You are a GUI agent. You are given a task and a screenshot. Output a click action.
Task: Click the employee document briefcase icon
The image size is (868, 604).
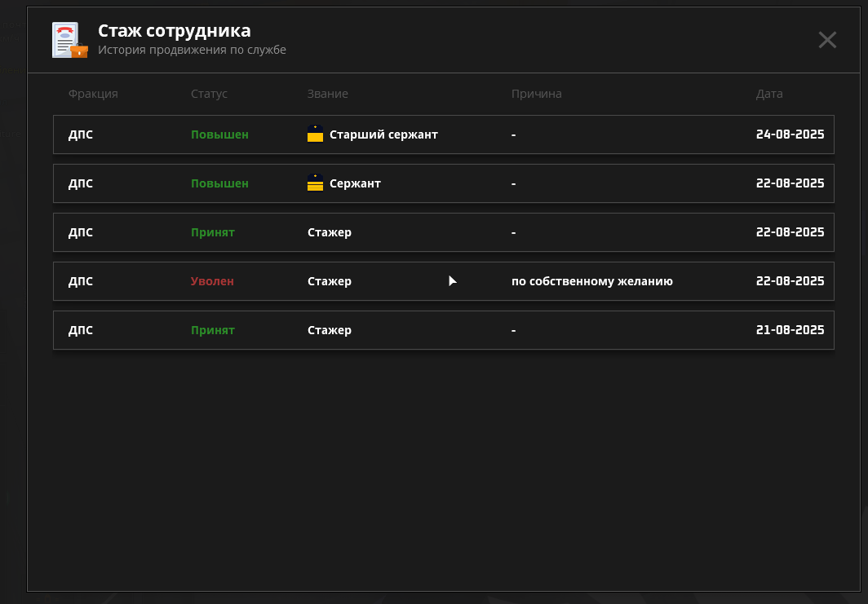point(70,40)
